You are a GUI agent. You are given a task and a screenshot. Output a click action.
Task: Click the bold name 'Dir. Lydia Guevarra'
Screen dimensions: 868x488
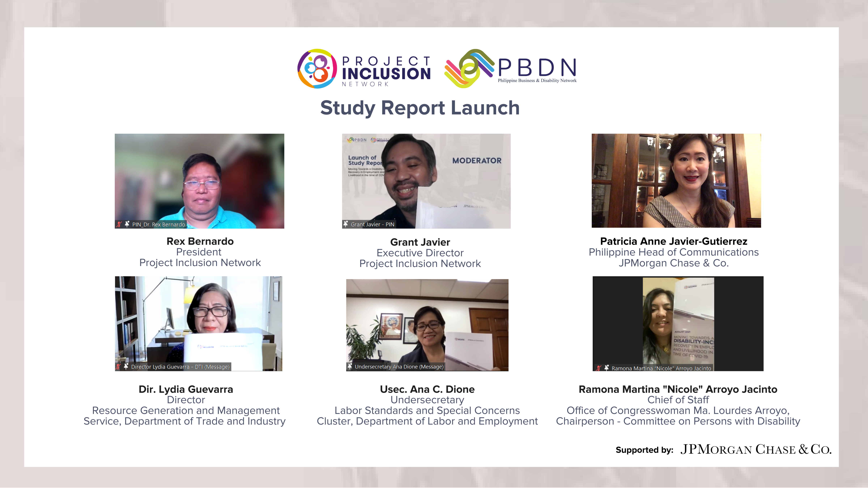point(186,389)
